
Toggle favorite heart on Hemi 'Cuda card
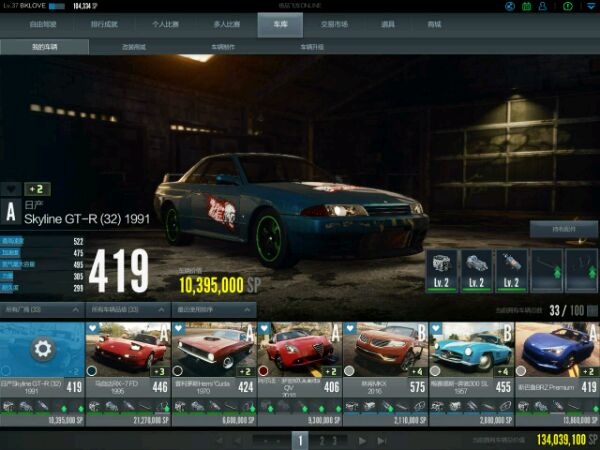click(179, 328)
